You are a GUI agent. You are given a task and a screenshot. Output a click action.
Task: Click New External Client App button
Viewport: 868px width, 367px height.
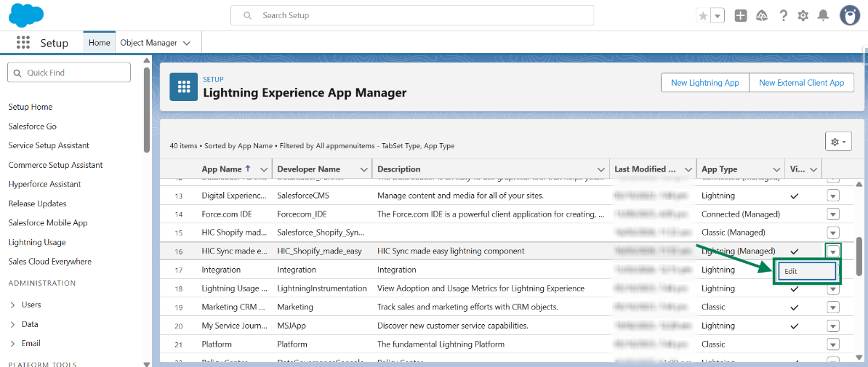[801, 83]
